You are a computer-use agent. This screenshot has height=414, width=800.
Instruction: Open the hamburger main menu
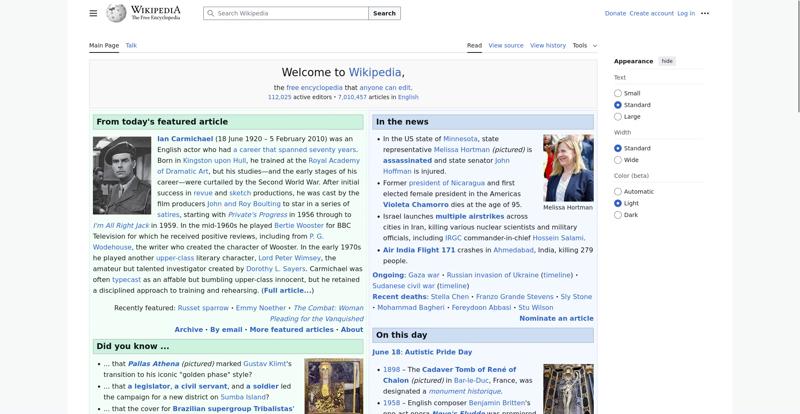pyautogui.click(x=93, y=13)
